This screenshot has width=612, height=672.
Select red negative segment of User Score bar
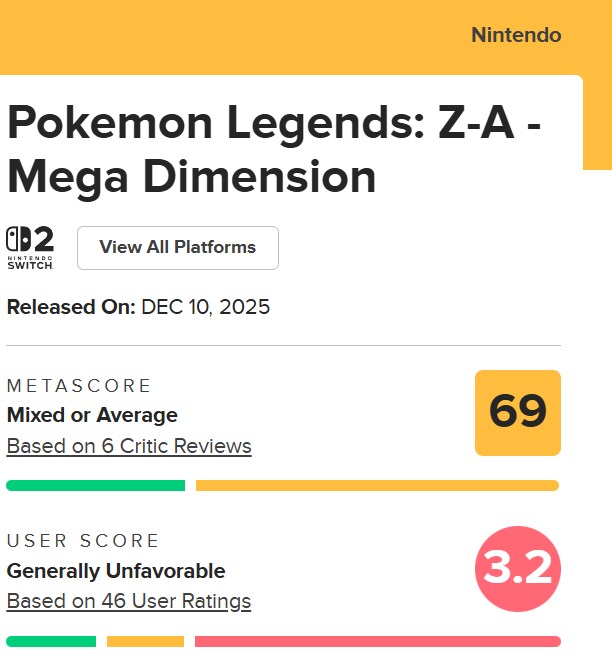click(x=377, y=641)
